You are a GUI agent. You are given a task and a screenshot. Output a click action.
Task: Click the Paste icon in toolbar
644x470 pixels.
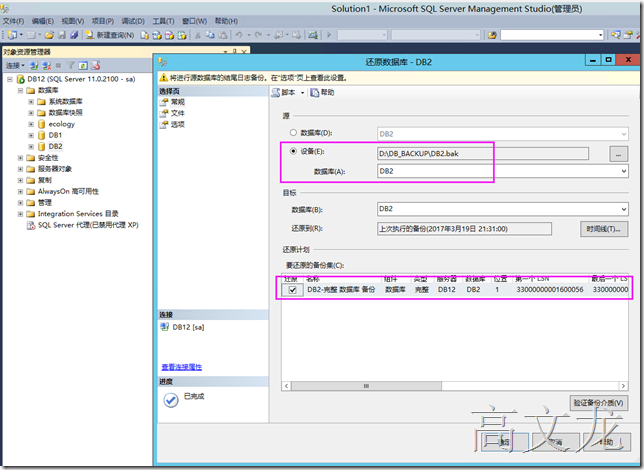point(223,35)
